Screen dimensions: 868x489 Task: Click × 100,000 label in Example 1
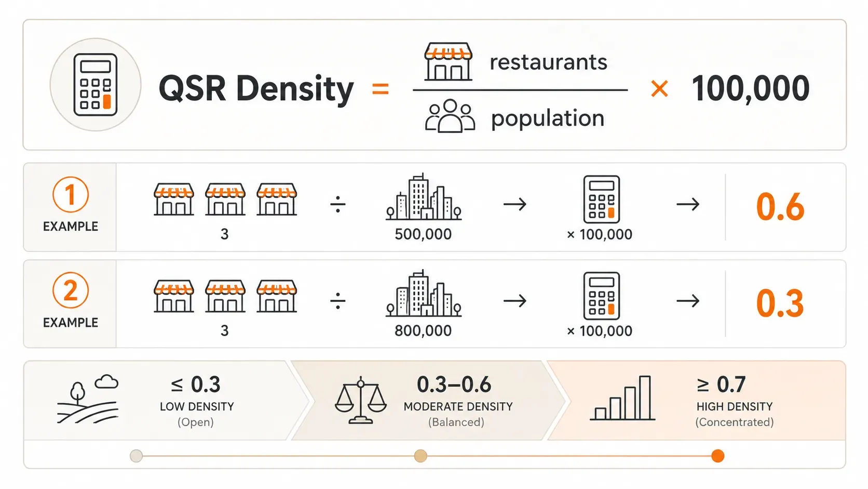(600, 234)
